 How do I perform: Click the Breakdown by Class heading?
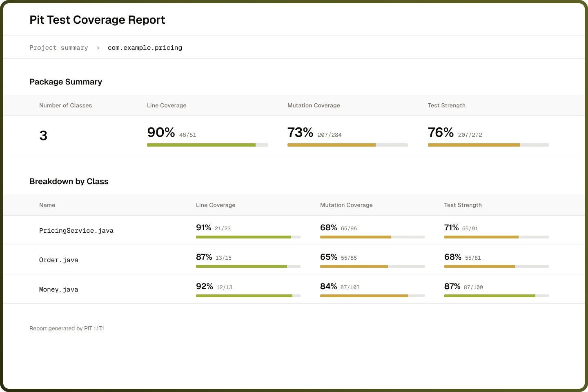point(69,181)
